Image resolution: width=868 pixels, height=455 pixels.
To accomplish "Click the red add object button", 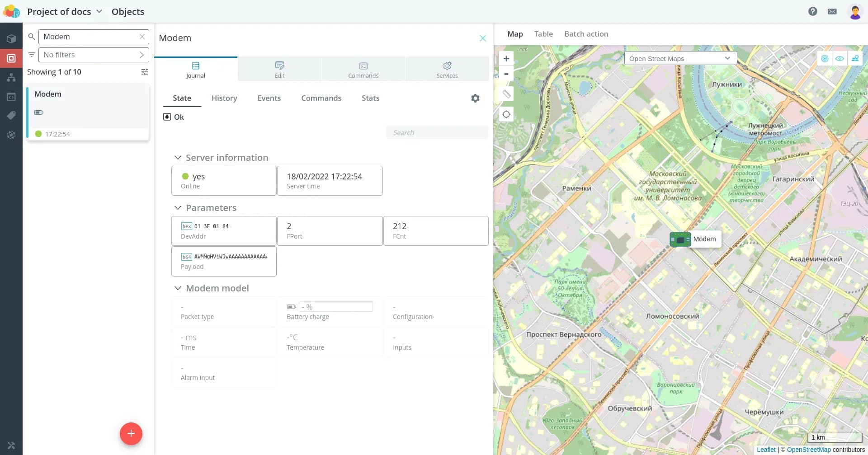I will coord(131,433).
